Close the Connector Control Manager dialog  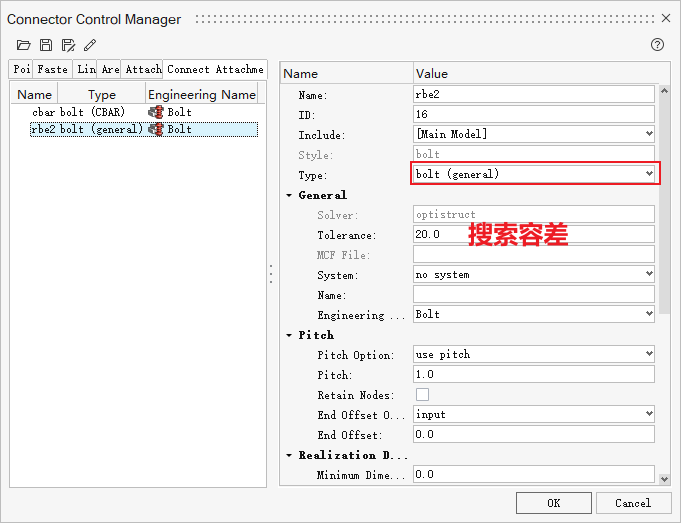click(x=666, y=18)
